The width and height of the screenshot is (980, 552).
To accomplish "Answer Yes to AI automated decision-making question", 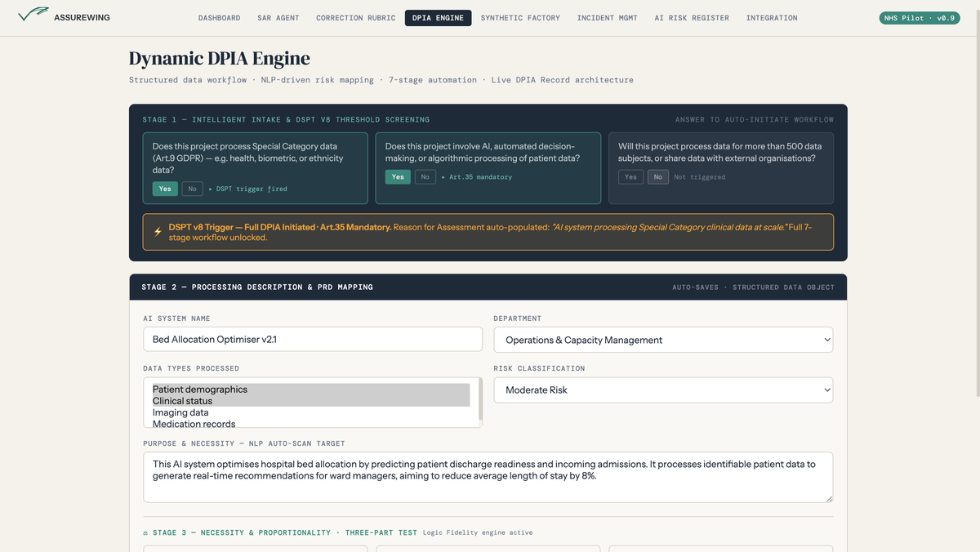I will [x=398, y=176].
